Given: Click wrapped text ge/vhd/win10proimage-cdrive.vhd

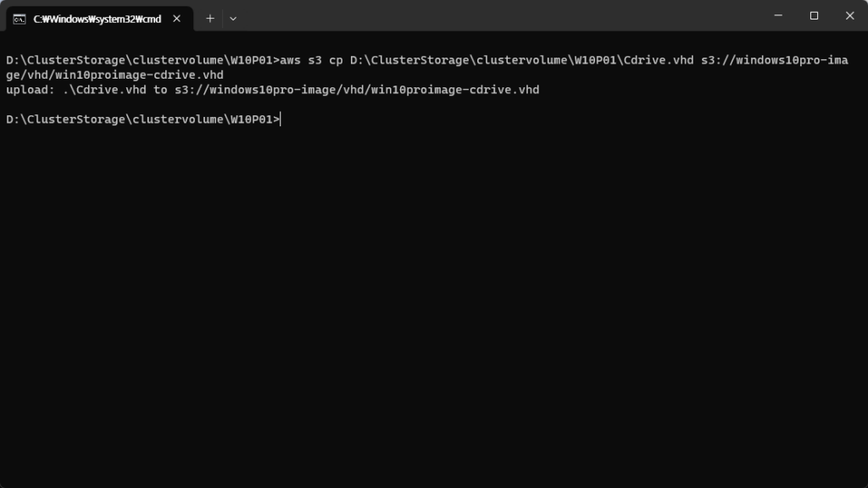Looking at the screenshot, I should [114, 75].
